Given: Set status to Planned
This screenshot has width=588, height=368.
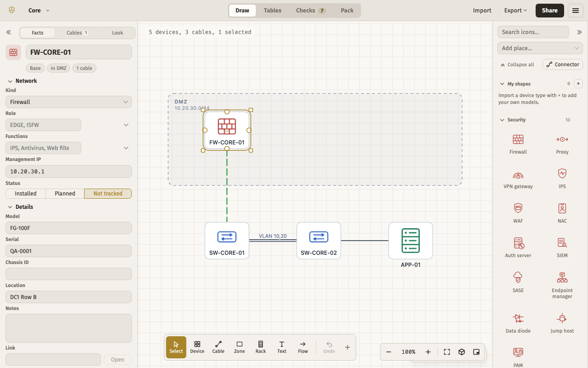Looking at the screenshot, I should pos(65,194).
